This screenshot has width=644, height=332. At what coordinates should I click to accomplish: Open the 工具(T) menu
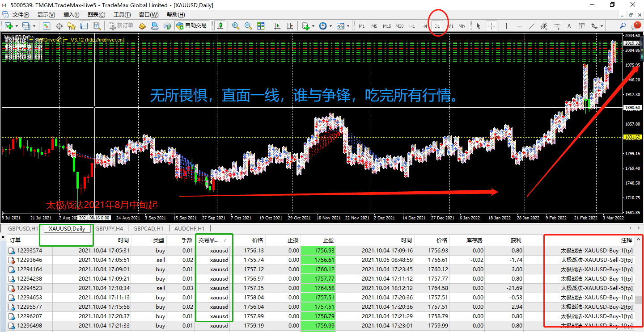pyautogui.click(x=122, y=15)
